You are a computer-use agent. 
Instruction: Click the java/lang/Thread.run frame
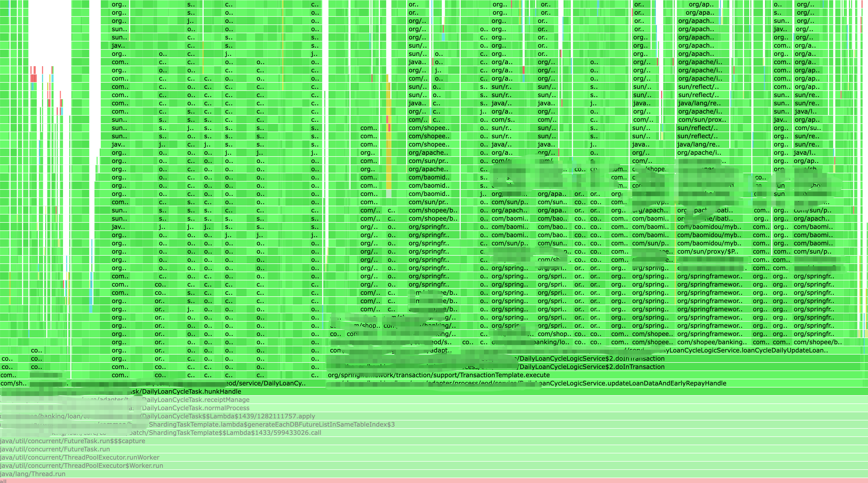click(33, 473)
